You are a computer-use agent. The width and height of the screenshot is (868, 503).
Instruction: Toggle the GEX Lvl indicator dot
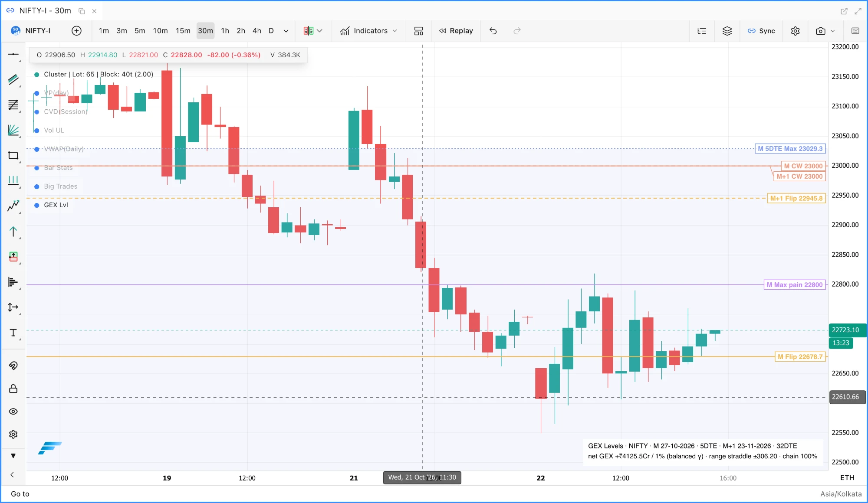[37, 205]
